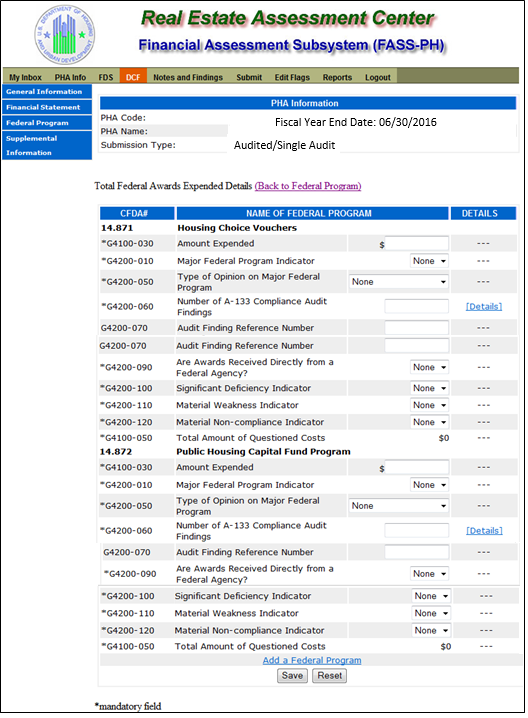Click Audit Finding Reference Number field under 14.872

tap(416, 552)
